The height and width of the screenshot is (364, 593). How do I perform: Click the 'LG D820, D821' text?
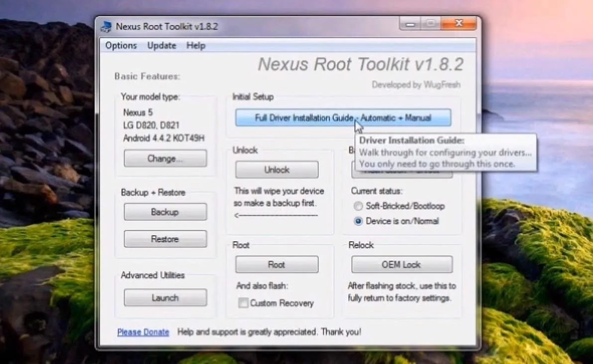pyautogui.click(x=151, y=125)
